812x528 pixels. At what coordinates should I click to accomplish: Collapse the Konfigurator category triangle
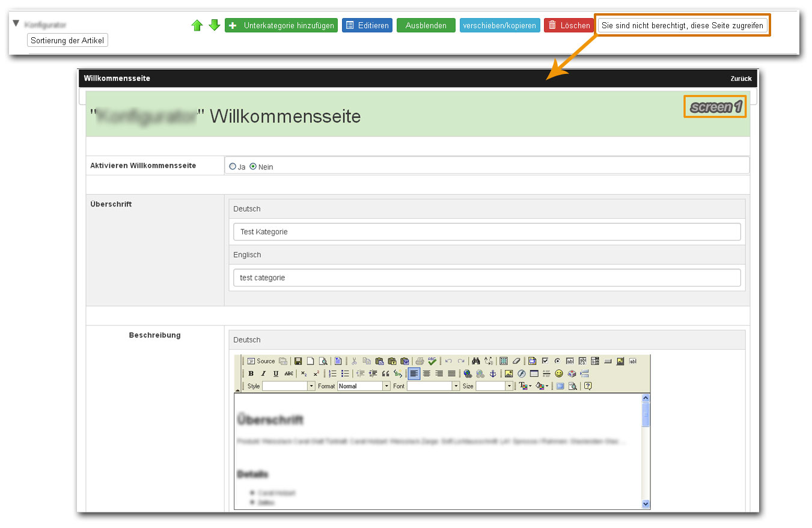pos(16,23)
